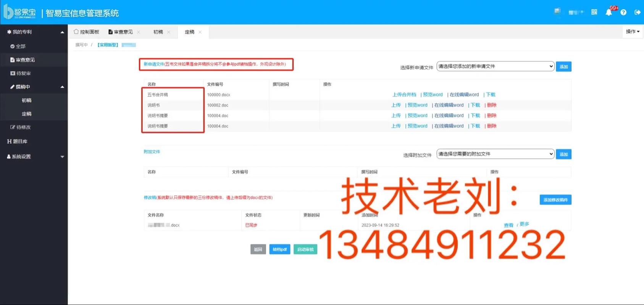Click 添加 next to 选择附加文件 dropdown
Image resolution: width=644 pixels, height=305 pixels.
point(563,154)
